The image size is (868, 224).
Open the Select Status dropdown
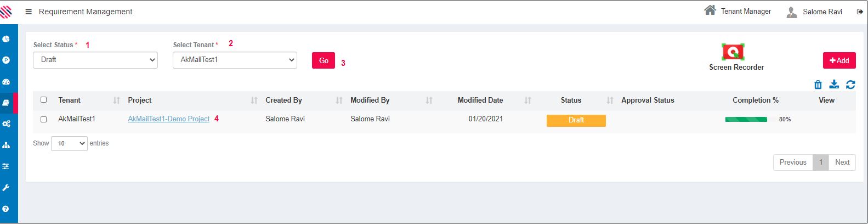pos(95,60)
